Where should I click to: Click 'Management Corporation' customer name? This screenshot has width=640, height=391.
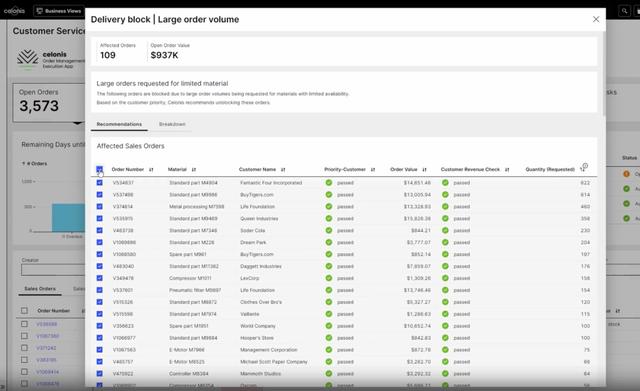point(269,350)
